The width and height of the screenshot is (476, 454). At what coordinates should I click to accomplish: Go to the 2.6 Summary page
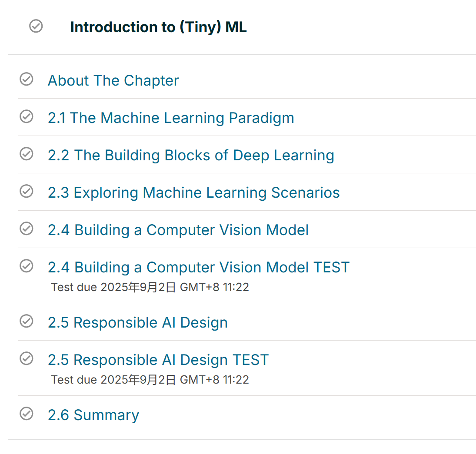[93, 415]
